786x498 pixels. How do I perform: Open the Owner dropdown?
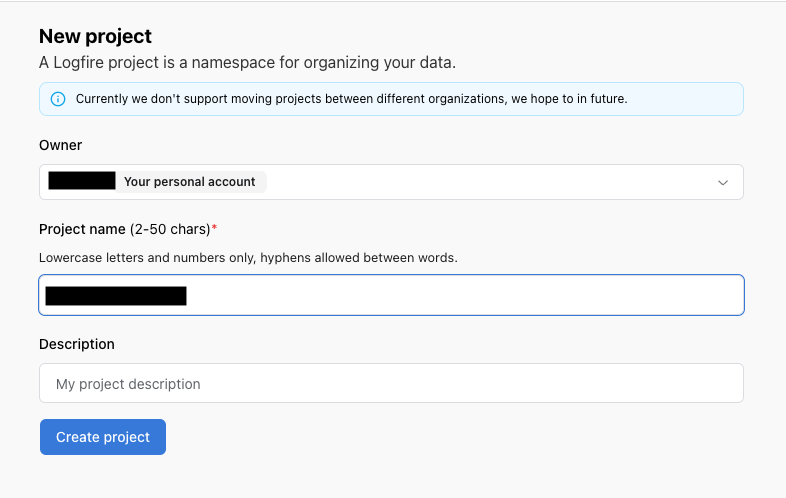click(x=391, y=182)
